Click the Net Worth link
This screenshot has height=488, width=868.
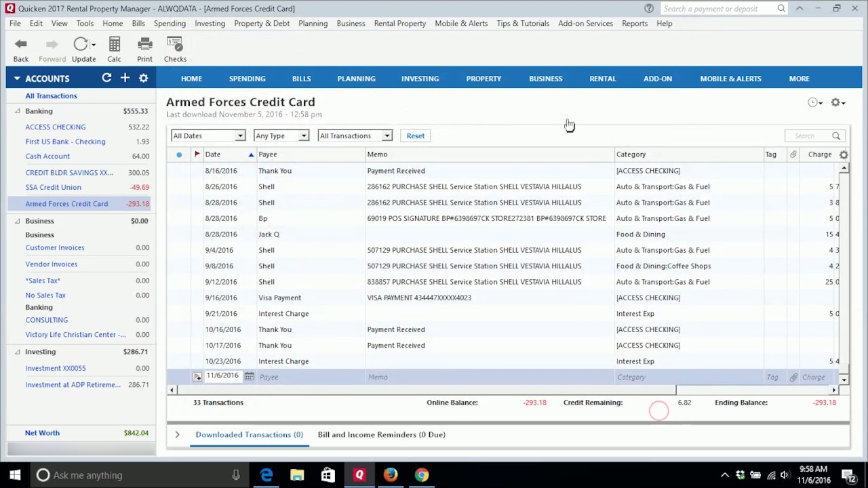(x=42, y=432)
